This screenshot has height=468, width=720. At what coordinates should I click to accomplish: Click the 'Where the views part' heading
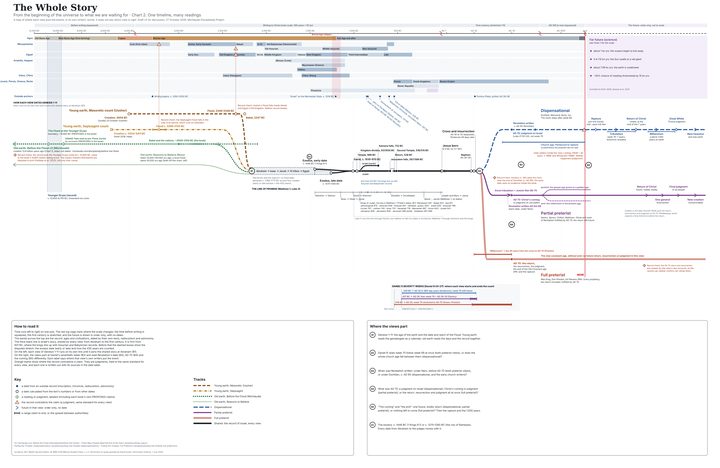click(x=388, y=327)
